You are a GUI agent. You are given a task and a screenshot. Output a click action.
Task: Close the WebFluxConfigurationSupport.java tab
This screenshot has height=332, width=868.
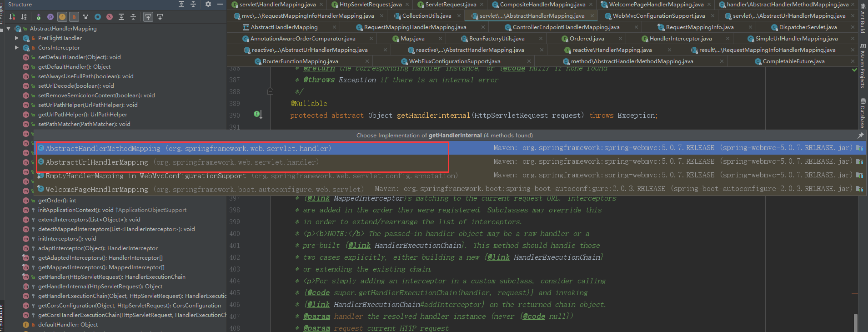529,61
